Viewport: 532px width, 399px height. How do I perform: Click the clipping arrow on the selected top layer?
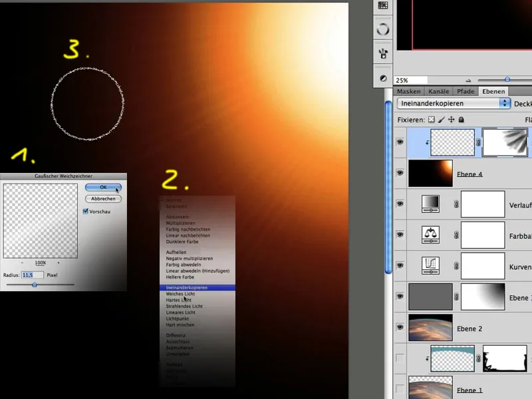tap(427, 142)
